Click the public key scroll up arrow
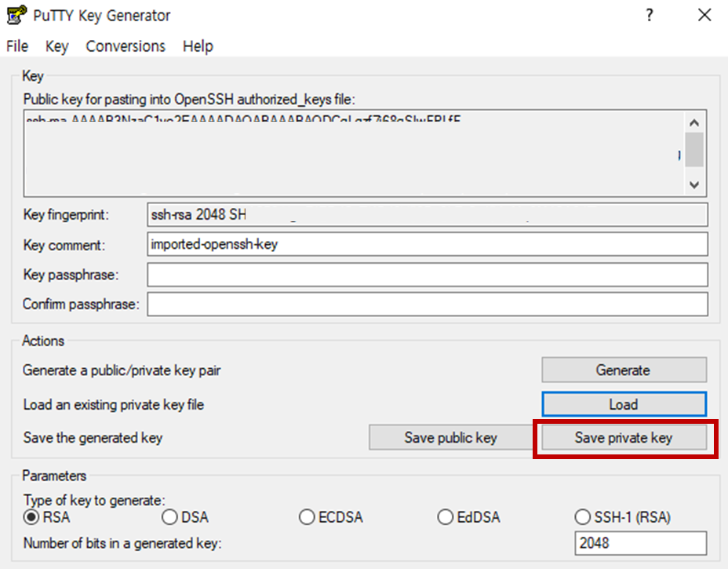 point(694,123)
